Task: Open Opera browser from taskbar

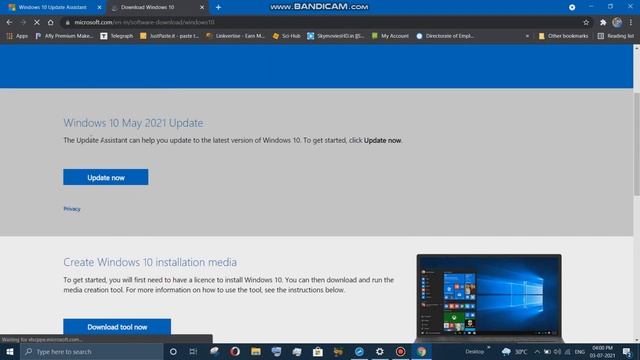Action: pyautogui.click(x=235, y=351)
